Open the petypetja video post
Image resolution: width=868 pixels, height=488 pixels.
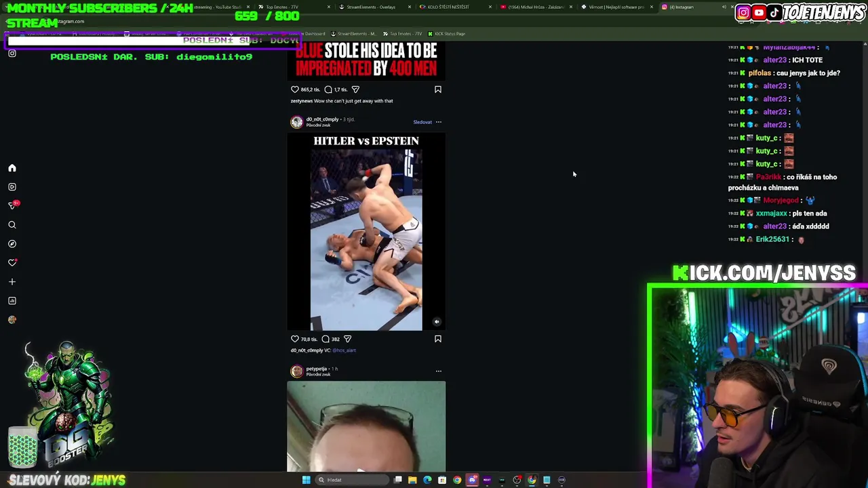366,426
